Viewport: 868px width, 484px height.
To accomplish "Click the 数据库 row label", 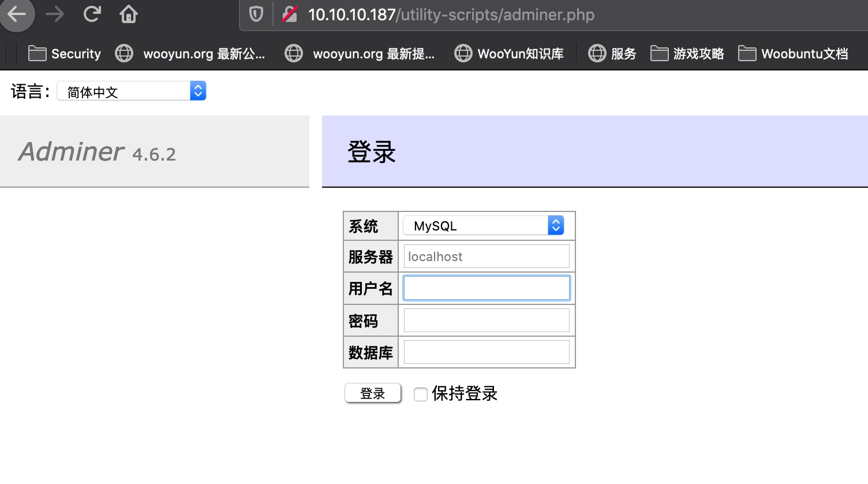I will (x=371, y=352).
